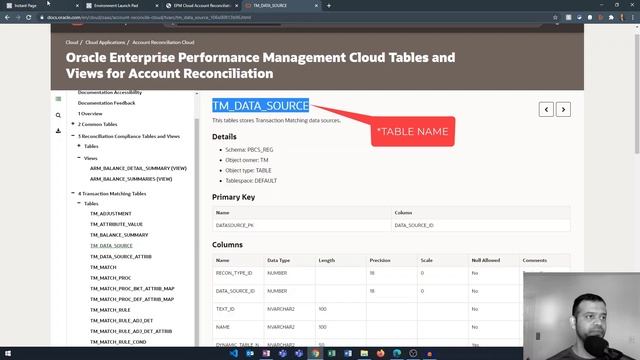Open the Cloud Applications breadcrumb link
Screen dimensions: 640x360
(x=105, y=42)
